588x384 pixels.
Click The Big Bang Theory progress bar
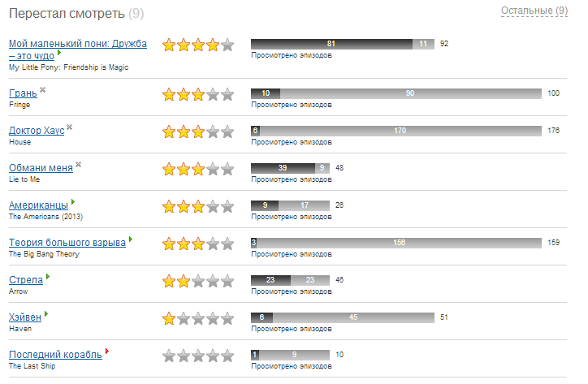396,243
